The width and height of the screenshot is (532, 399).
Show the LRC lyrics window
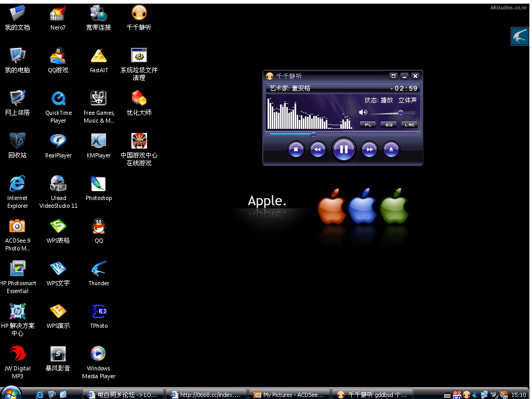(x=409, y=125)
